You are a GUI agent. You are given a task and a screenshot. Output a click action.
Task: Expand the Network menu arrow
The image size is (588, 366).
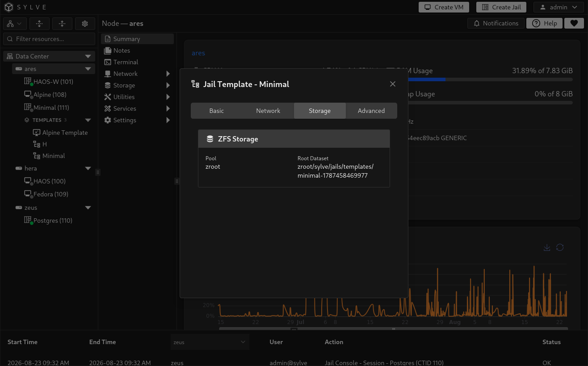point(168,74)
